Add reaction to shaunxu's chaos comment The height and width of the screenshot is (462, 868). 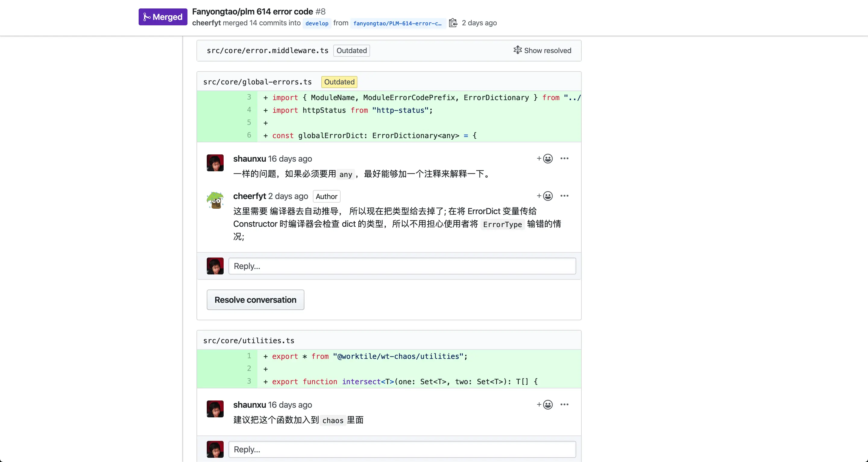pos(545,405)
